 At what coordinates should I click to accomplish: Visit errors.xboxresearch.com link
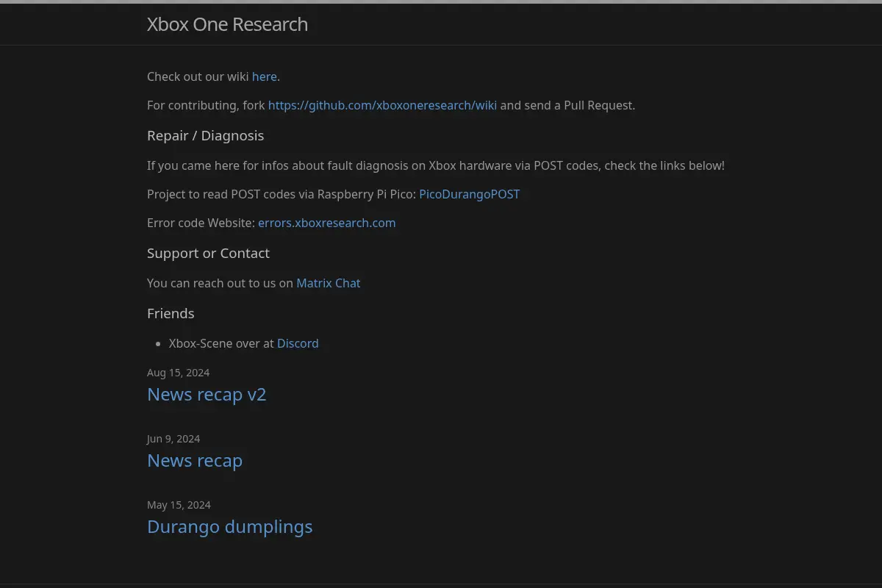pyautogui.click(x=326, y=223)
